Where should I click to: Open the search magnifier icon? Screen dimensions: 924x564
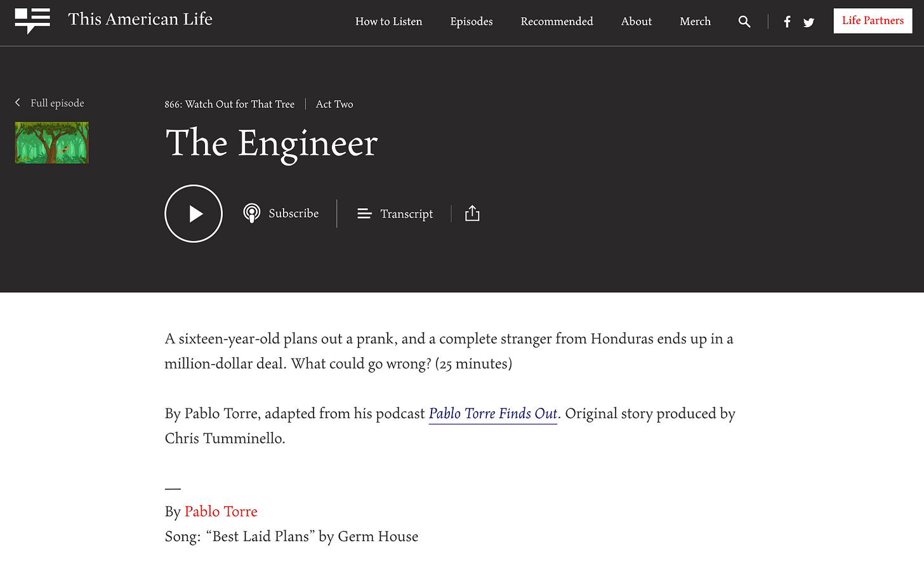click(744, 22)
